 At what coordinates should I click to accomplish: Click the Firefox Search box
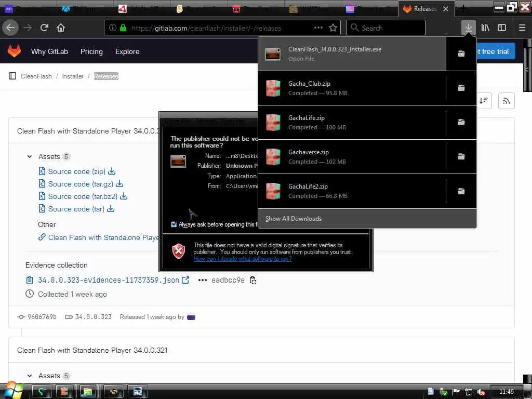(385, 28)
